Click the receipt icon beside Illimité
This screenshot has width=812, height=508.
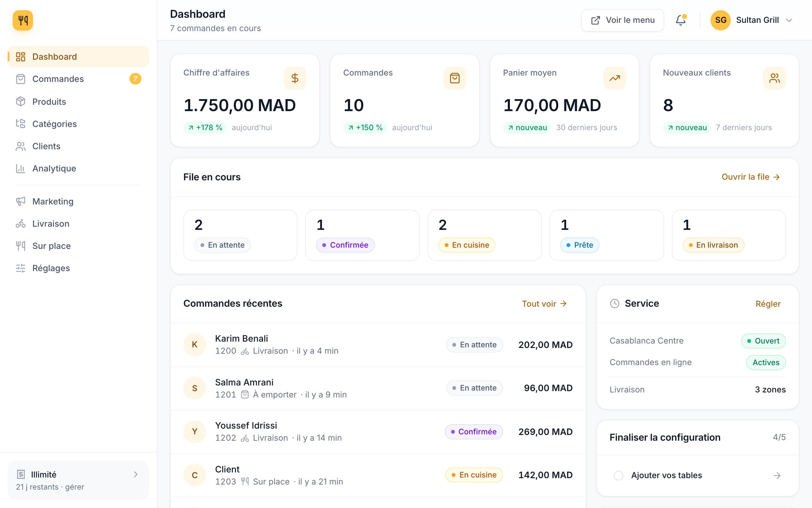click(21, 474)
